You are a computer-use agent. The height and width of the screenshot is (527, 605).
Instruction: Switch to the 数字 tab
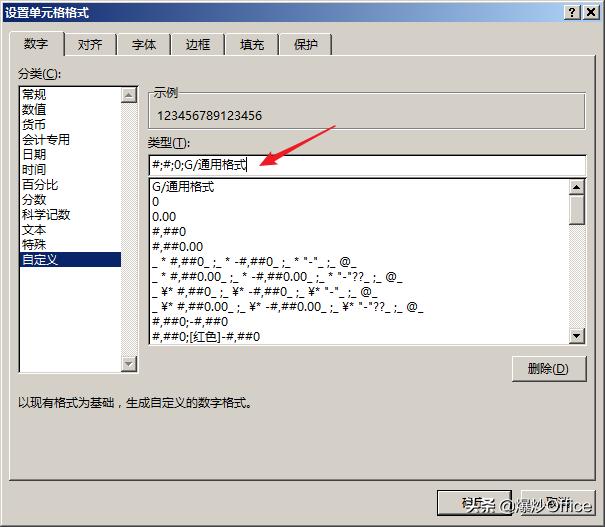[x=36, y=44]
